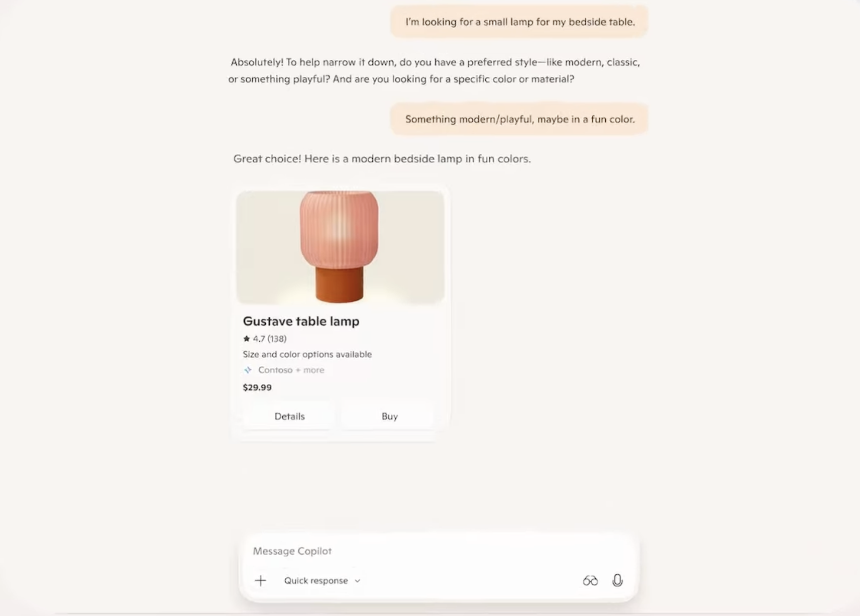Click the 'Great choice!' reply text
The image size is (860, 616).
coord(382,159)
